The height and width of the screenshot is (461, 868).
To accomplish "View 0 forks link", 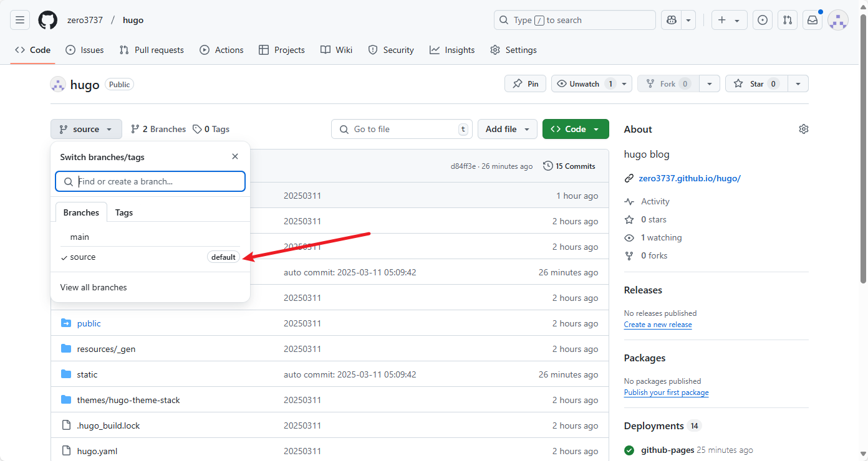I will point(654,255).
